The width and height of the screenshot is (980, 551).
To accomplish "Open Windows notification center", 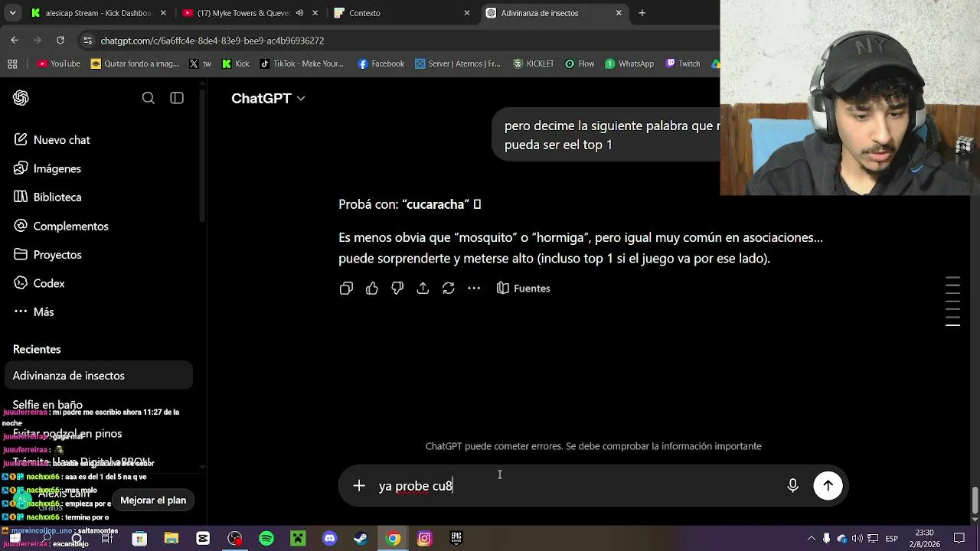I will point(959,539).
